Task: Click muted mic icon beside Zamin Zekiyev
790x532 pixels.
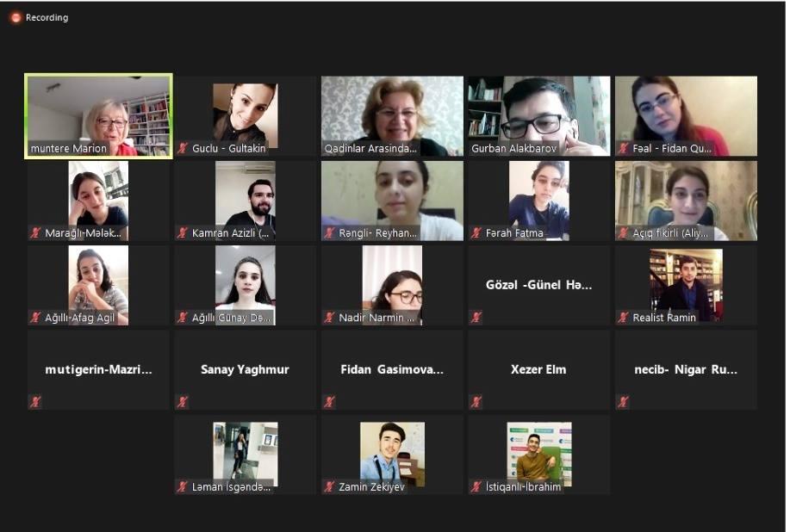Action: (x=329, y=486)
